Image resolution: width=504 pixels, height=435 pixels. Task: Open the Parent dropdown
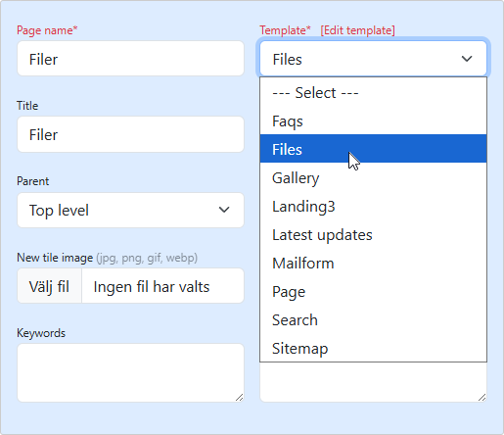click(x=130, y=210)
